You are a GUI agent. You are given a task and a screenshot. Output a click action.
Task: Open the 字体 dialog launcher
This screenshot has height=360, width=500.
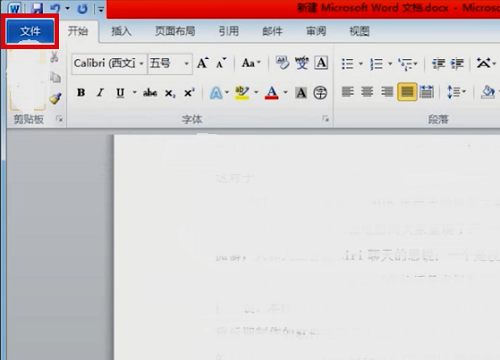pyautogui.click(x=325, y=119)
